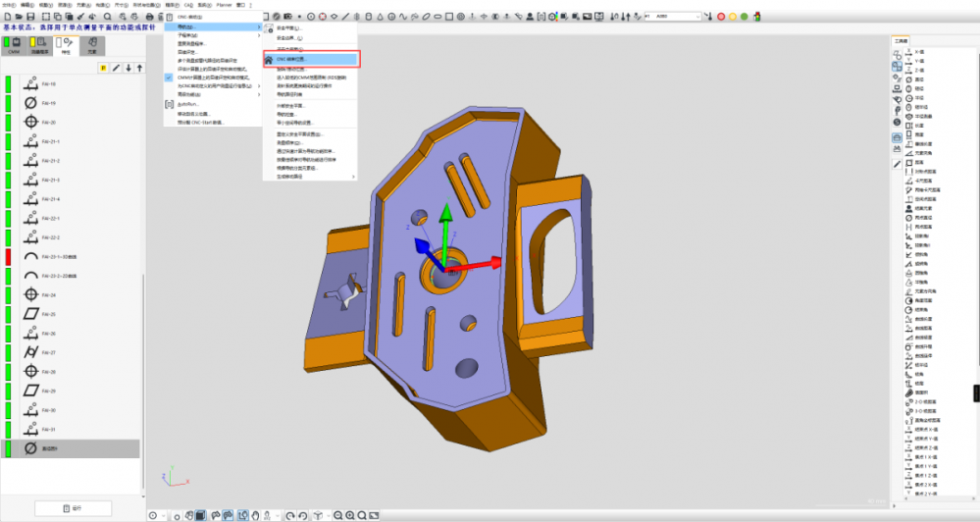The height and width of the screenshot is (522, 980).
Task: Click the Run button at bottom left
Action: (x=72, y=507)
